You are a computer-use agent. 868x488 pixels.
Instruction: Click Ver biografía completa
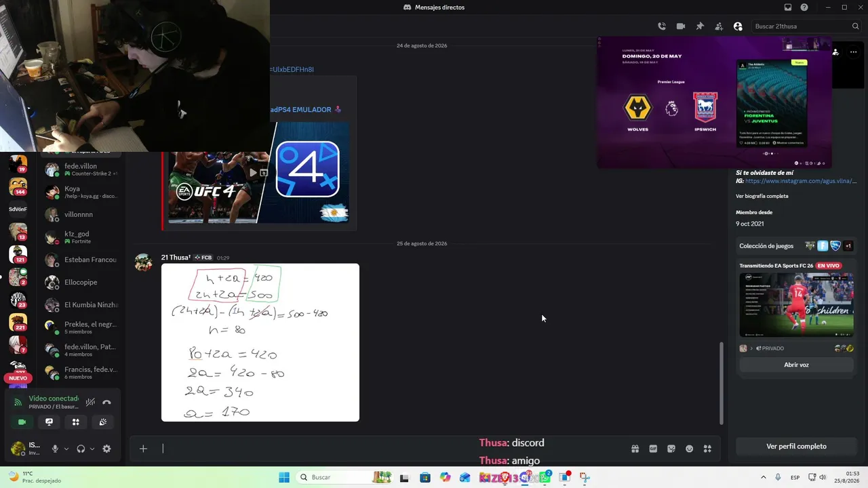762,196
